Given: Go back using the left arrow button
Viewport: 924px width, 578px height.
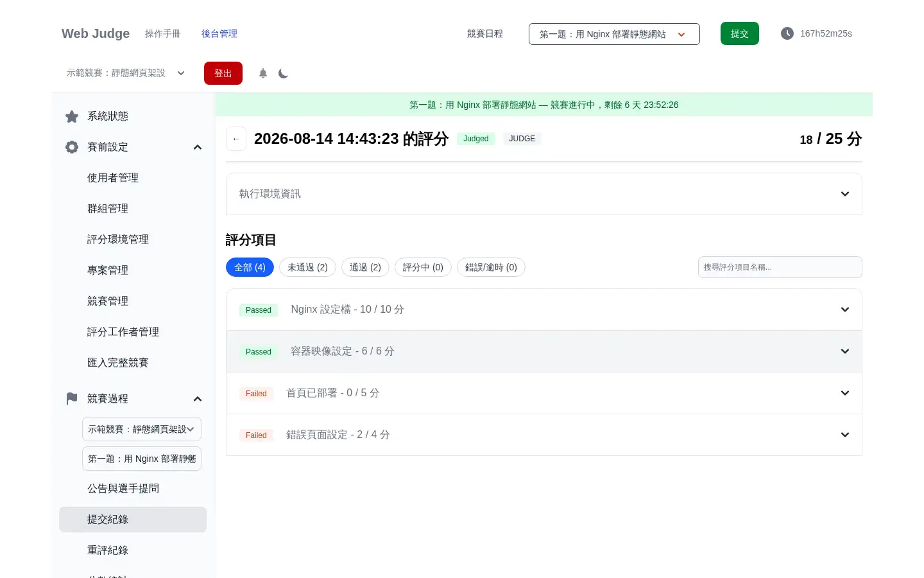Looking at the screenshot, I should point(236,139).
